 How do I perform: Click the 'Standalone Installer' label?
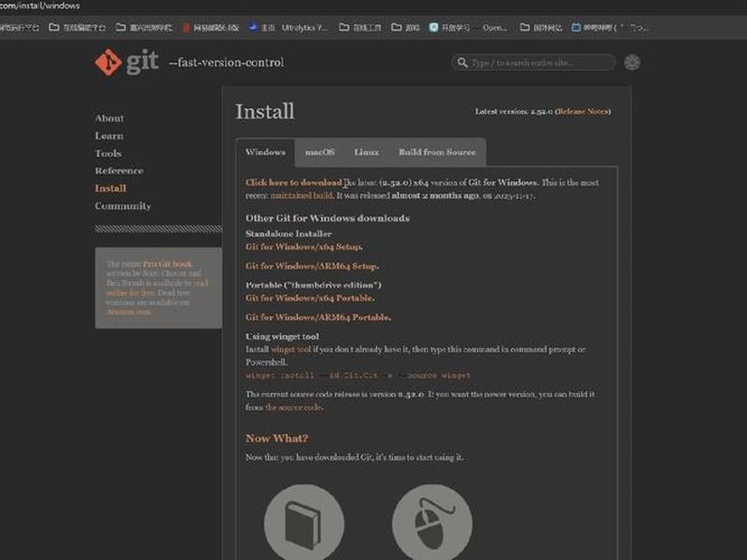[x=289, y=234]
